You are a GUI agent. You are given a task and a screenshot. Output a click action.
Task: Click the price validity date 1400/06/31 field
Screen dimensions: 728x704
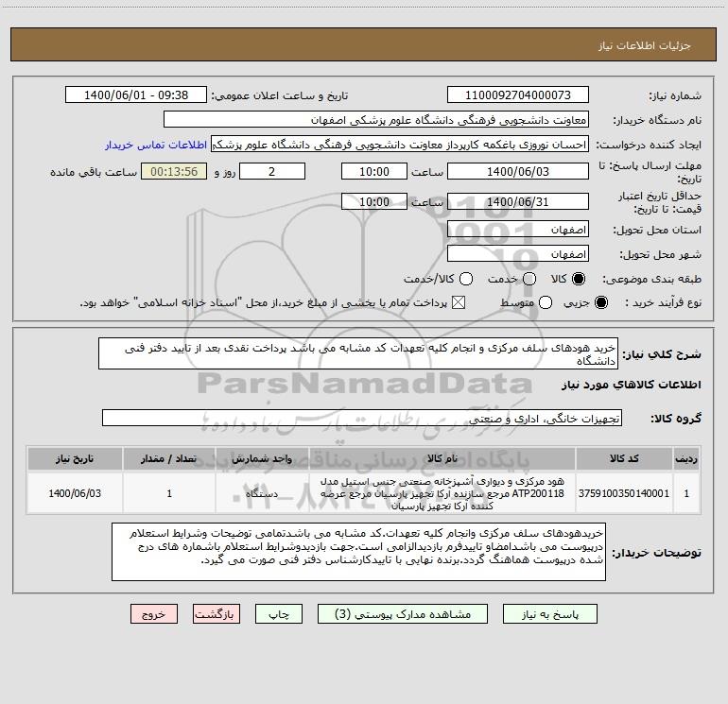pos(518,201)
